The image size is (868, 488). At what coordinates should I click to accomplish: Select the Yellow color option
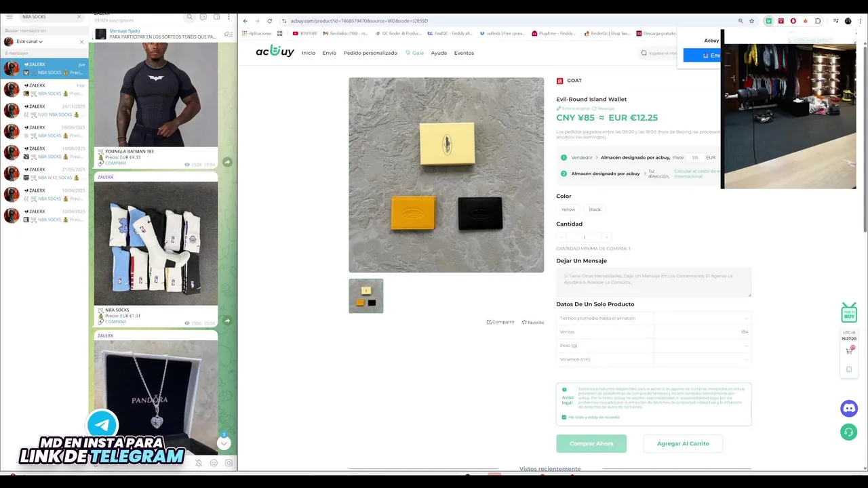click(568, 209)
